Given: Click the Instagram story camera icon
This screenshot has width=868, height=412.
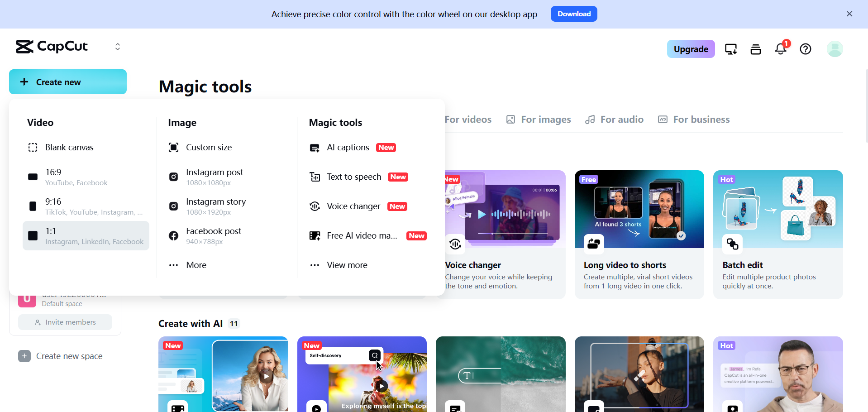Looking at the screenshot, I should coord(173,206).
